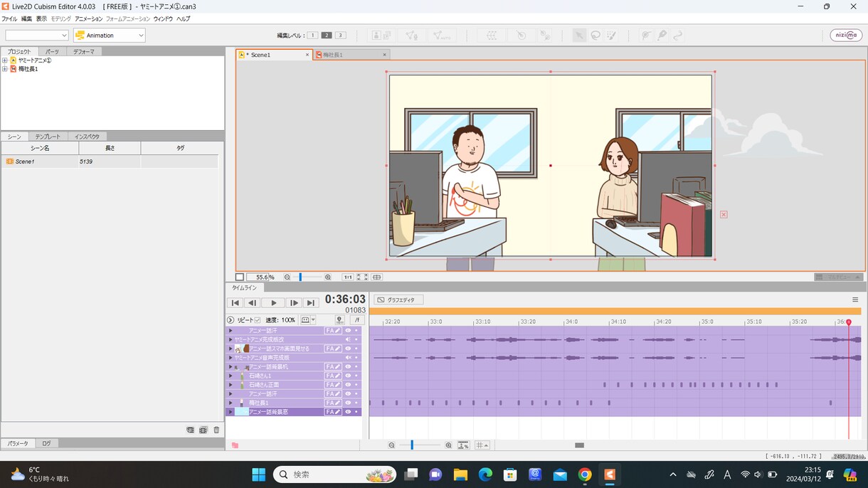Image resolution: width=868 pixels, height=488 pixels.
Task: Switch to the 梅社長1 document tab
Action: (351, 55)
